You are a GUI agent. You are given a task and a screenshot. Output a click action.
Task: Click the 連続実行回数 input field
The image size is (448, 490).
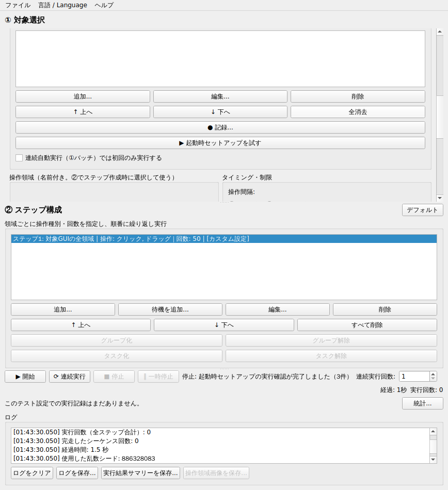click(414, 377)
